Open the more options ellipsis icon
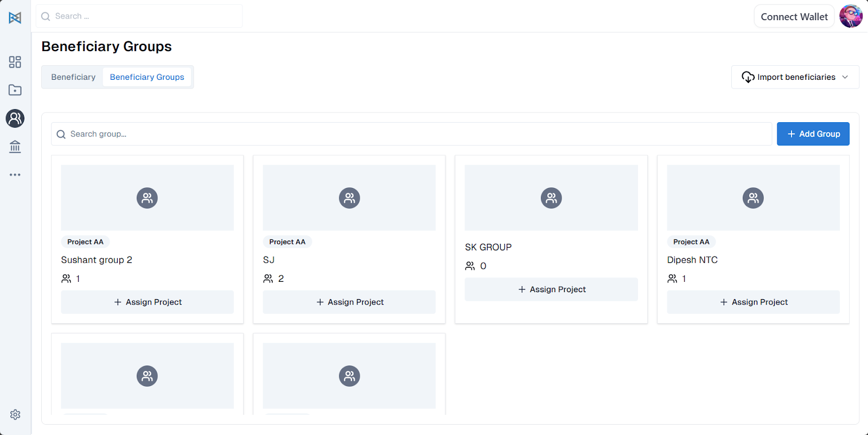The width and height of the screenshot is (868, 435). coord(15,175)
